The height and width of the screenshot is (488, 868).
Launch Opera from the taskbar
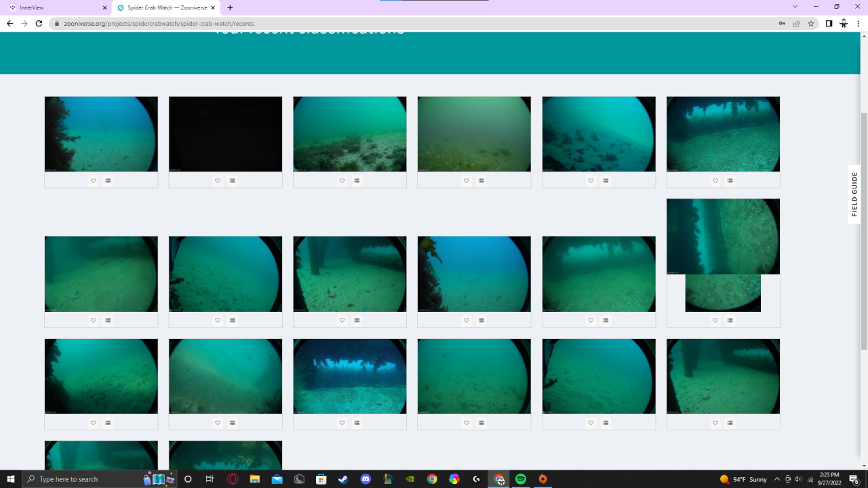tap(233, 479)
